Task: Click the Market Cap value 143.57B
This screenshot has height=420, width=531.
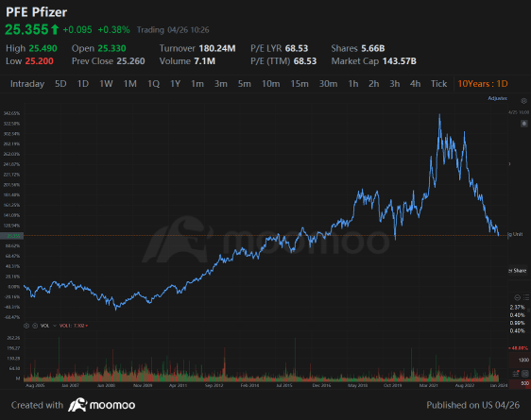Action: tap(400, 61)
